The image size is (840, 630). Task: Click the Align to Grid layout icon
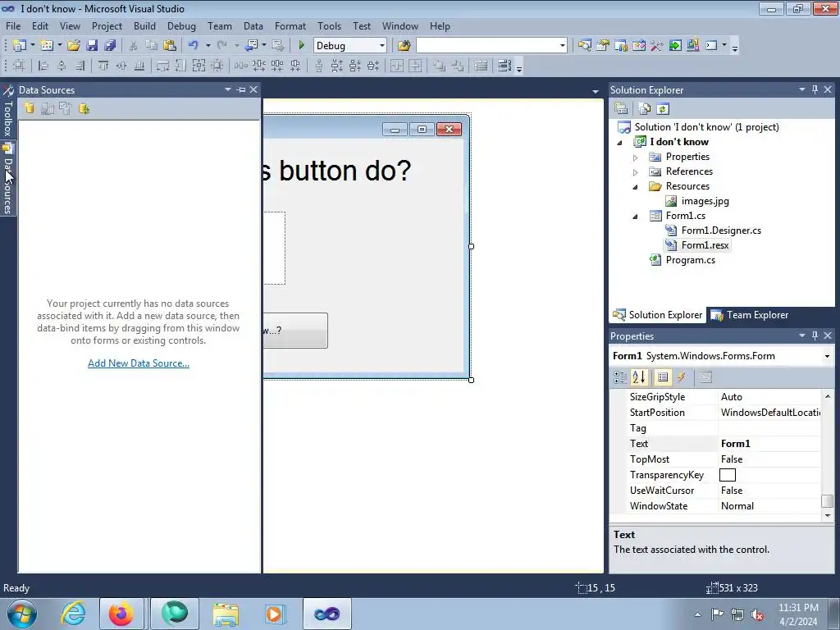(x=20, y=66)
